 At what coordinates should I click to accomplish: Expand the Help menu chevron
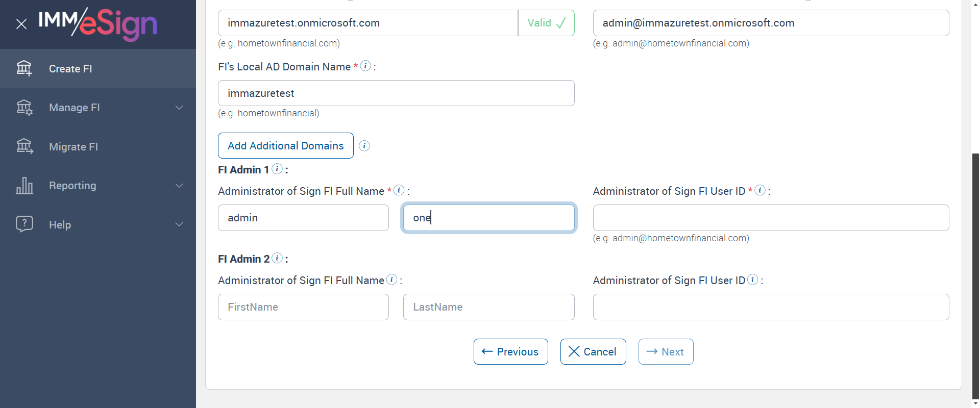(179, 224)
